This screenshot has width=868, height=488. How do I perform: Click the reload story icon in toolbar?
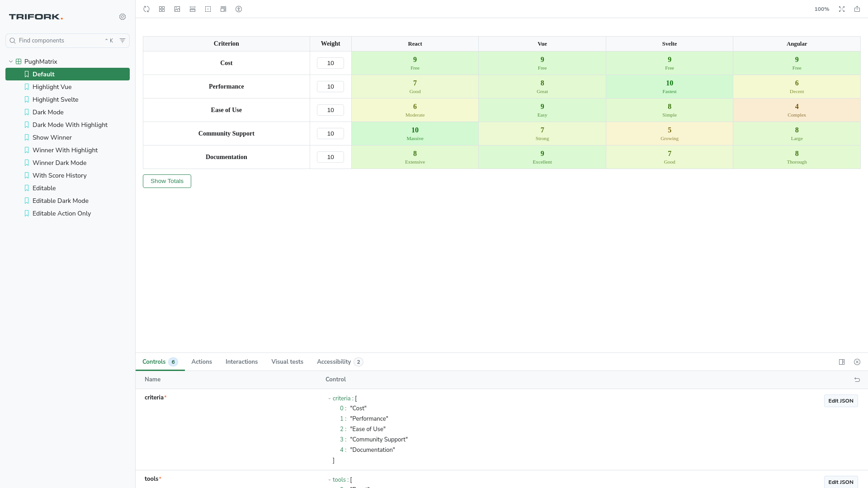coord(146,9)
